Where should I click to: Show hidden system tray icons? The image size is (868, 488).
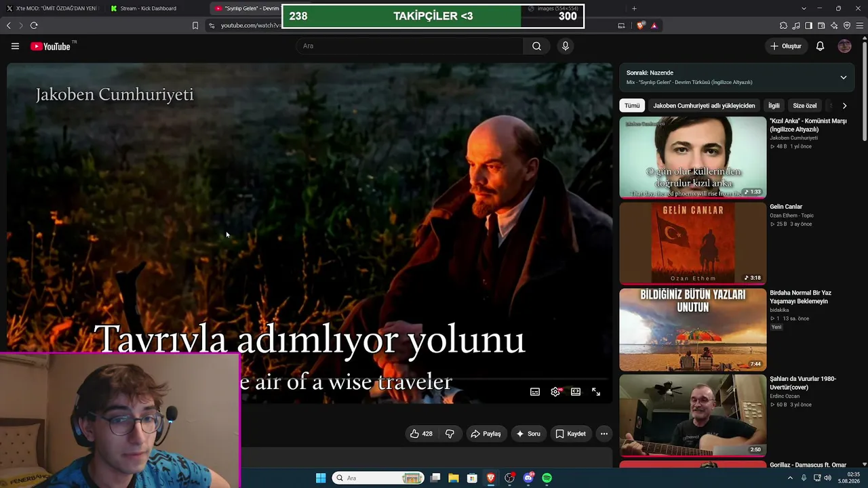pos(790,478)
